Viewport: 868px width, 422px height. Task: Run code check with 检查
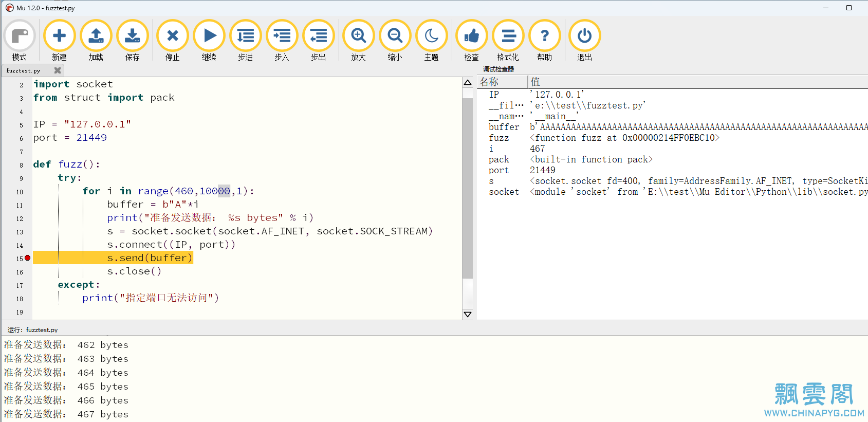472,40
